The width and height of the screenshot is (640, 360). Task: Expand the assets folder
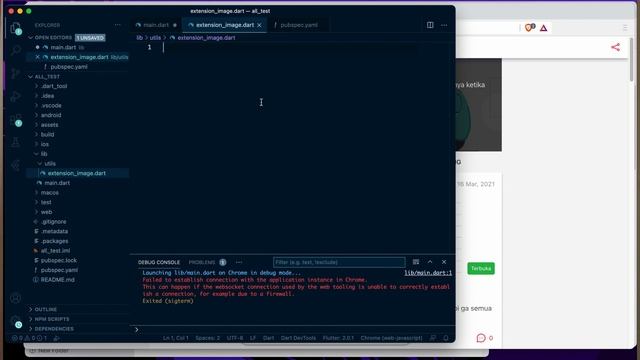(x=49, y=125)
